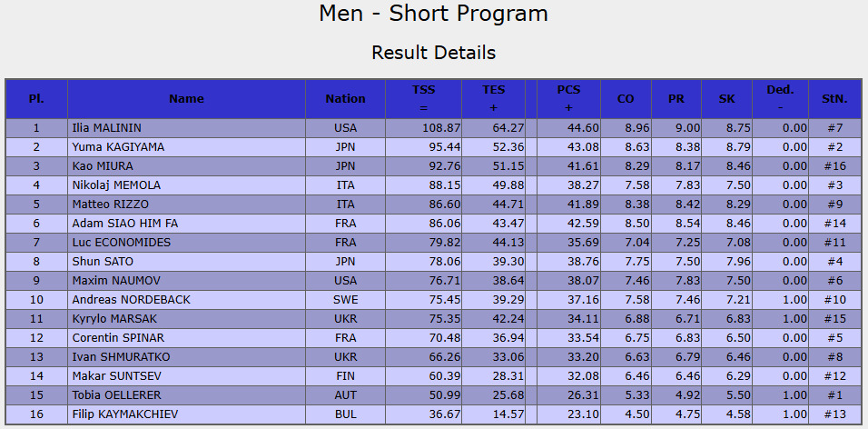
Task: Click the TSS column header
Action: 423,99
